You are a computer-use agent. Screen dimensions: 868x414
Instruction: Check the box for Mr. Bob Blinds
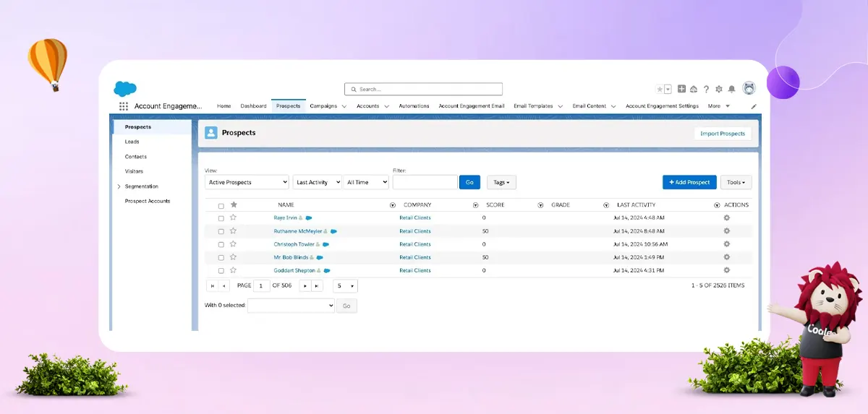click(x=221, y=258)
